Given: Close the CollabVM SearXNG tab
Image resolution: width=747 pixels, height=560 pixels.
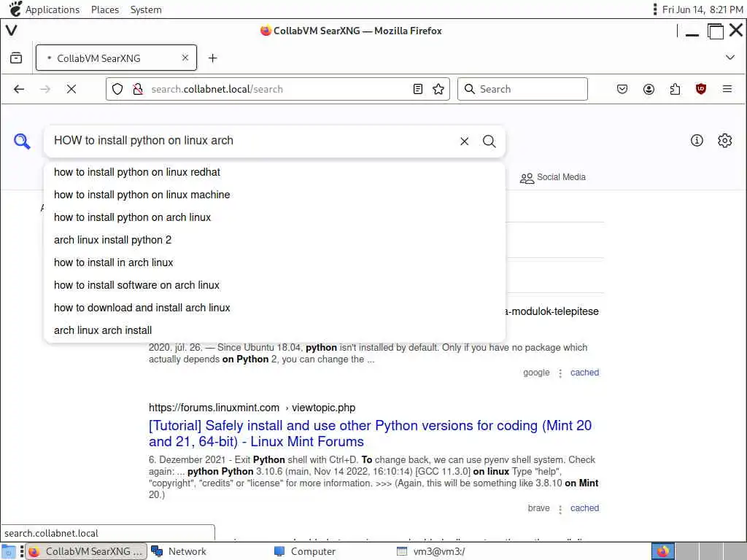Looking at the screenshot, I should tap(185, 58).
